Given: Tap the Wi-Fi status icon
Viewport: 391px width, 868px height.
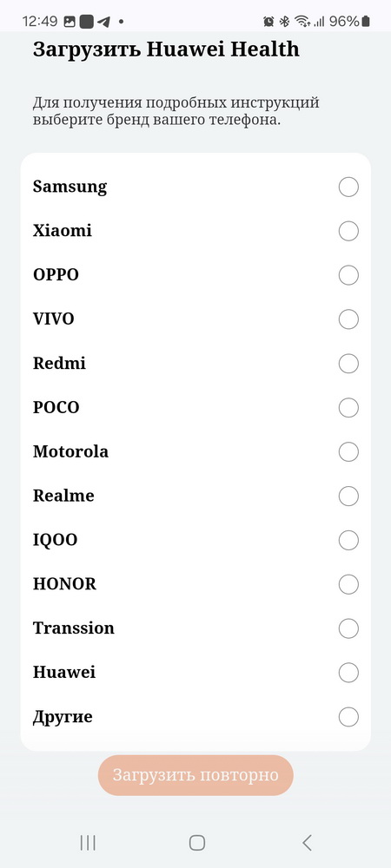Looking at the screenshot, I should pos(302,22).
